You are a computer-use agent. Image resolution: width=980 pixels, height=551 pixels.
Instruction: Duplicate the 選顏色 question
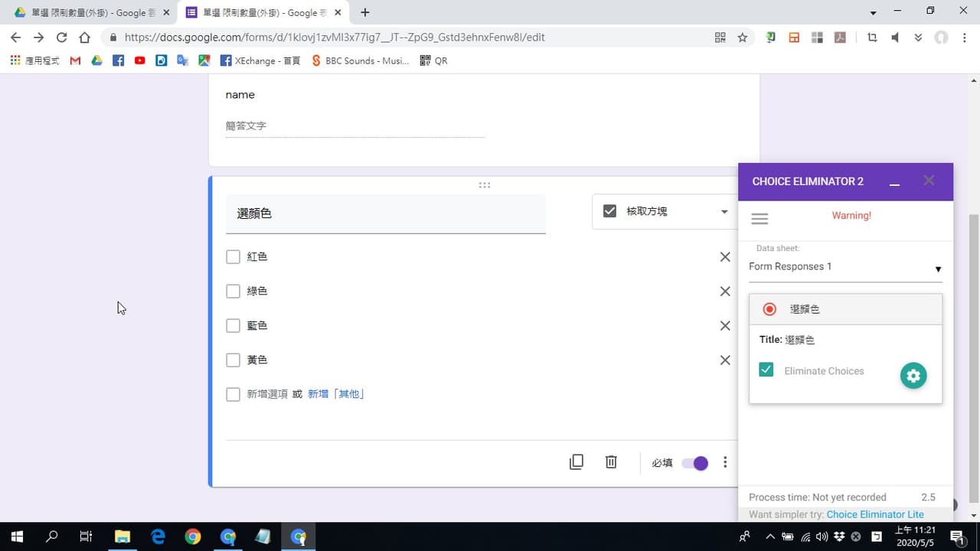(577, 462)
